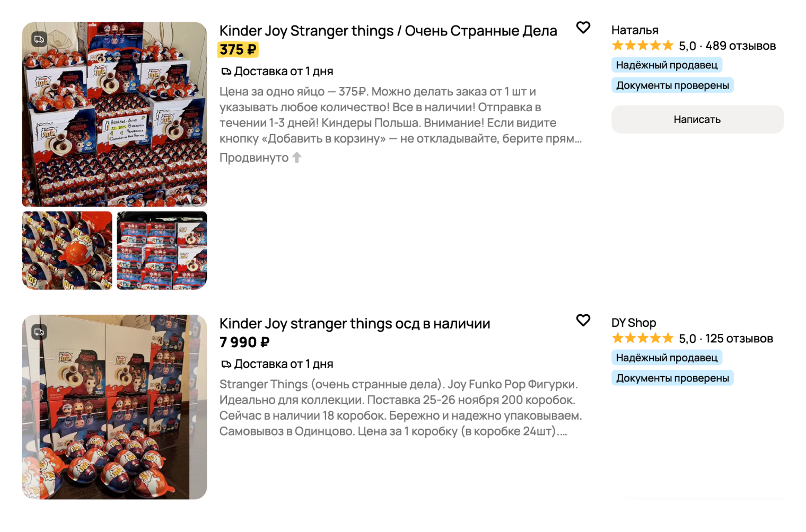This screenshot has height=532, width=806.
Task: Click the delivery truck icon beside first «Доставка от 1 дня»
Action: tap(226, 72)
